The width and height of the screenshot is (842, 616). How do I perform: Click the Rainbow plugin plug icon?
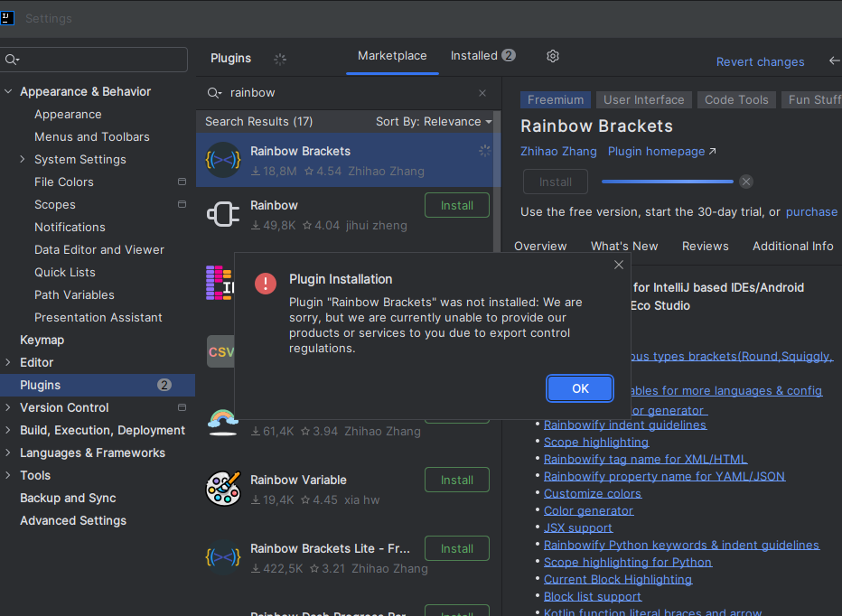tap(223, 214)
